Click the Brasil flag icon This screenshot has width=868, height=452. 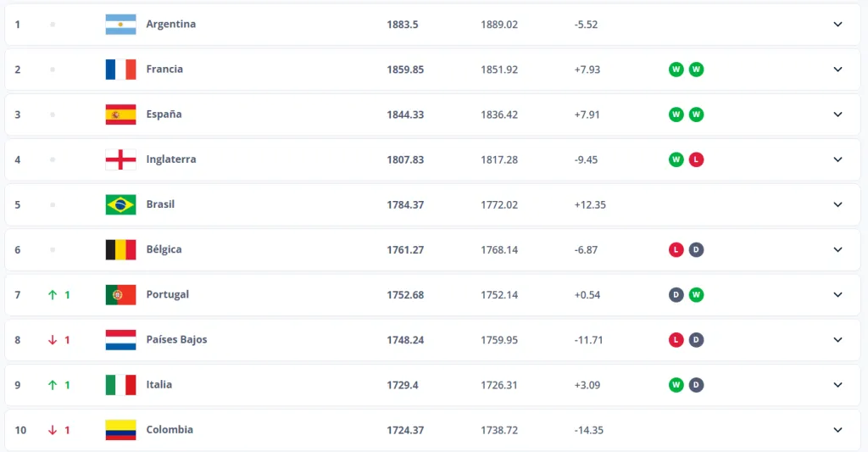(120, 204)
